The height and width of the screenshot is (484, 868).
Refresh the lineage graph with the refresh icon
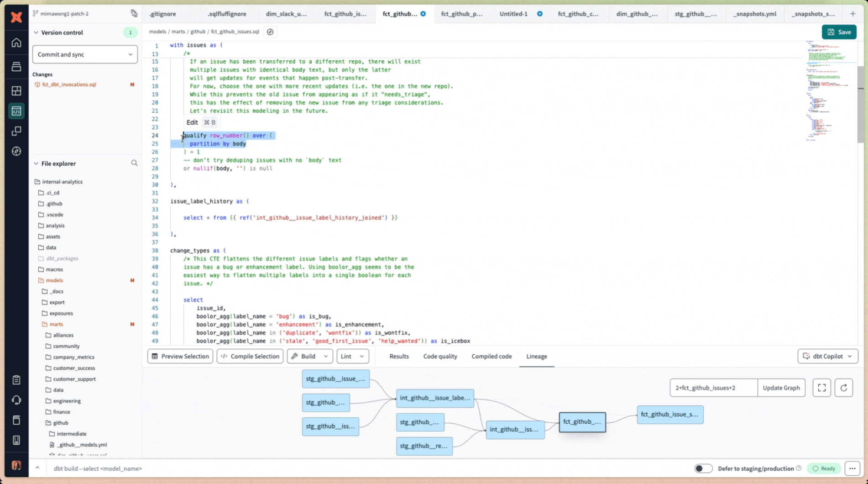pos(844,388)
